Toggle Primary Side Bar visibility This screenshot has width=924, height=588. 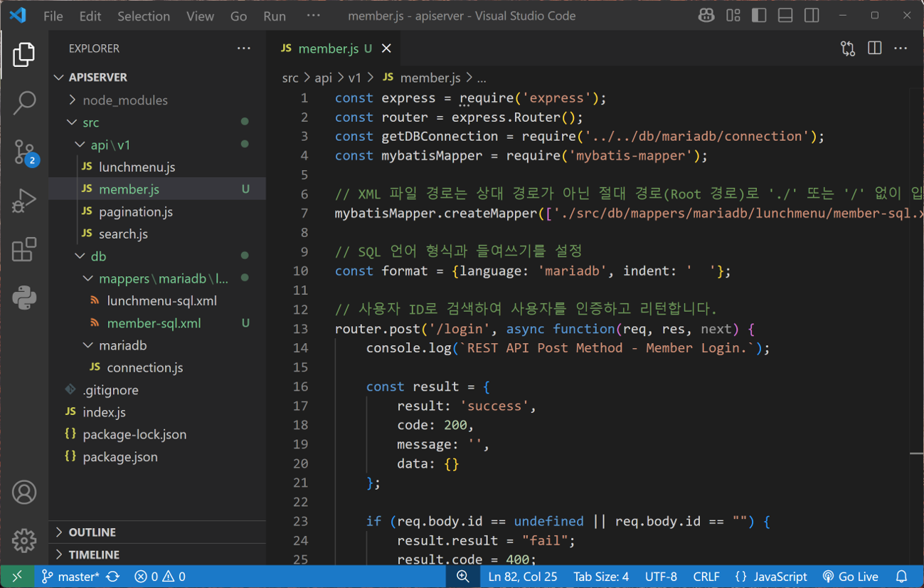[x=759, y=15]
